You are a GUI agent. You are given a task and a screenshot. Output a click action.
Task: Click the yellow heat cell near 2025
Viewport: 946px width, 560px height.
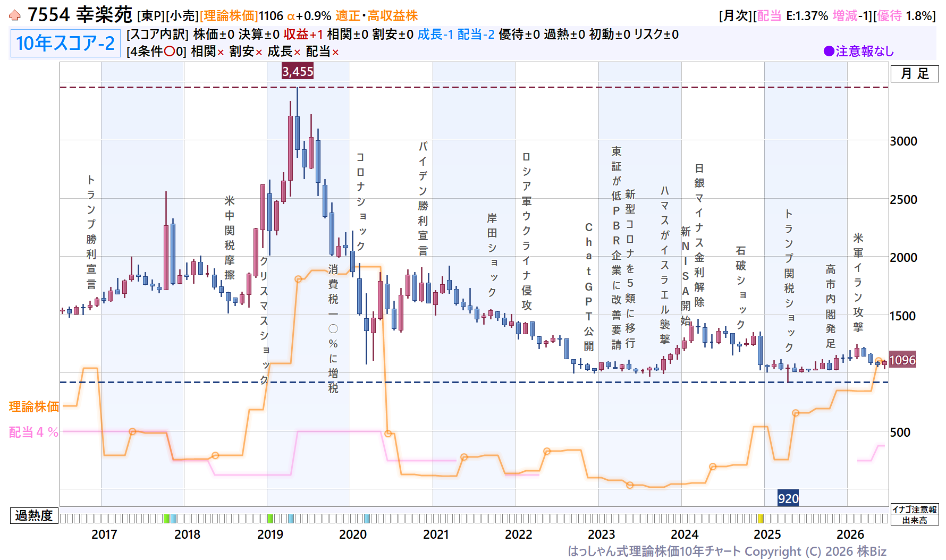[x=761, y=519]
